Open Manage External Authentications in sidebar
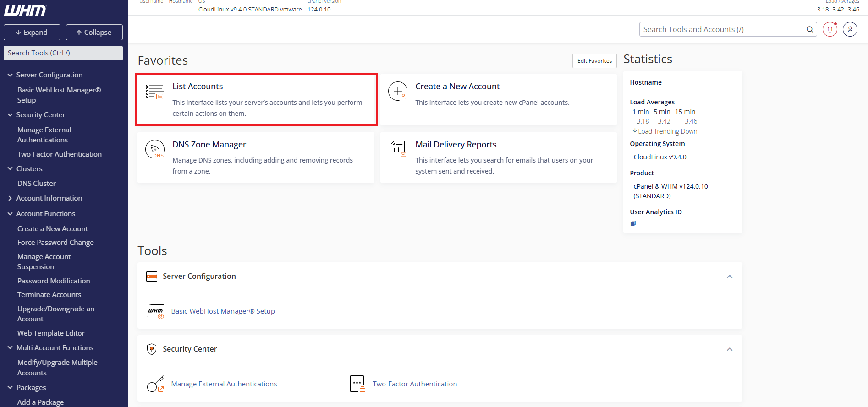Image resolution: width=868 pixels, height=407 pixels. click(x=44, y=135)
